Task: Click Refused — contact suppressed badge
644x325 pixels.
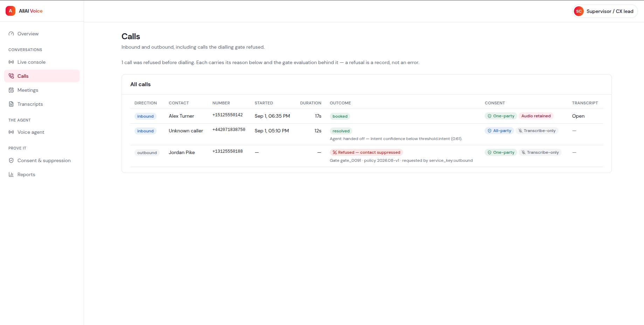Action: pyautogui.click(x=366, y=152)
